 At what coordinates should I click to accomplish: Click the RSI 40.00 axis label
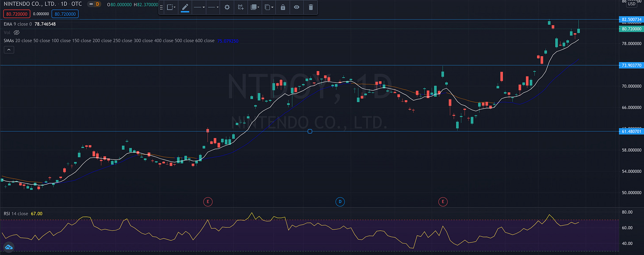(x=628, y=244)
